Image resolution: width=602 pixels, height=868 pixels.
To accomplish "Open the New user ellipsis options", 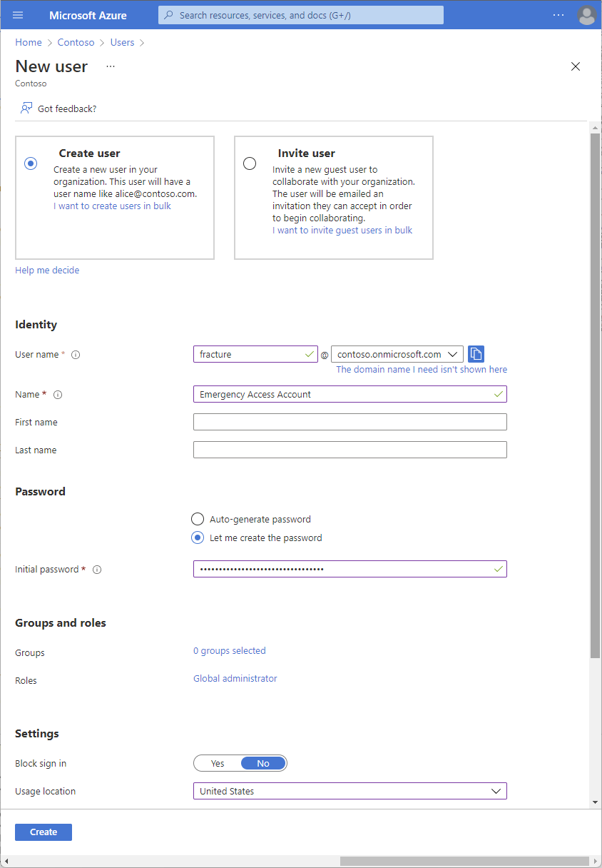I will [111, 66].
